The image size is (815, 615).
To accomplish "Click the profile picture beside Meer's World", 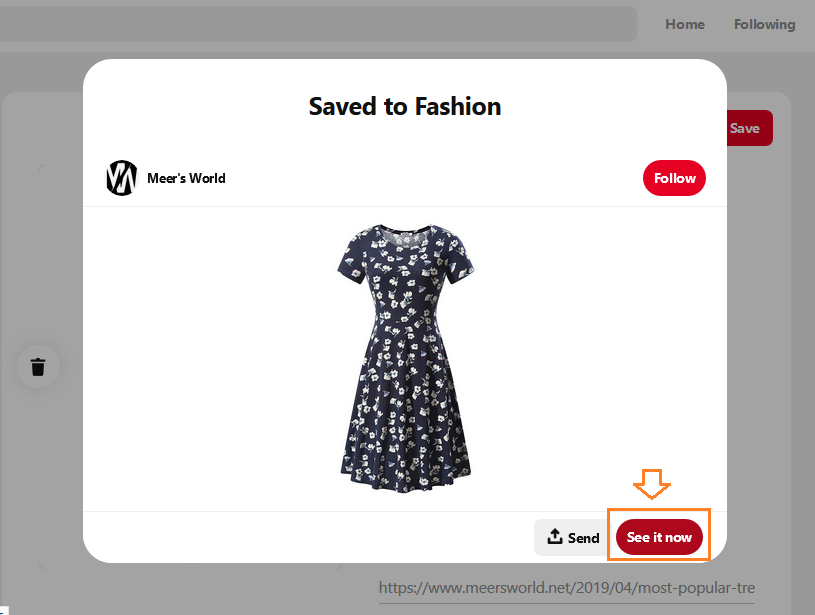I will [120, 177].
